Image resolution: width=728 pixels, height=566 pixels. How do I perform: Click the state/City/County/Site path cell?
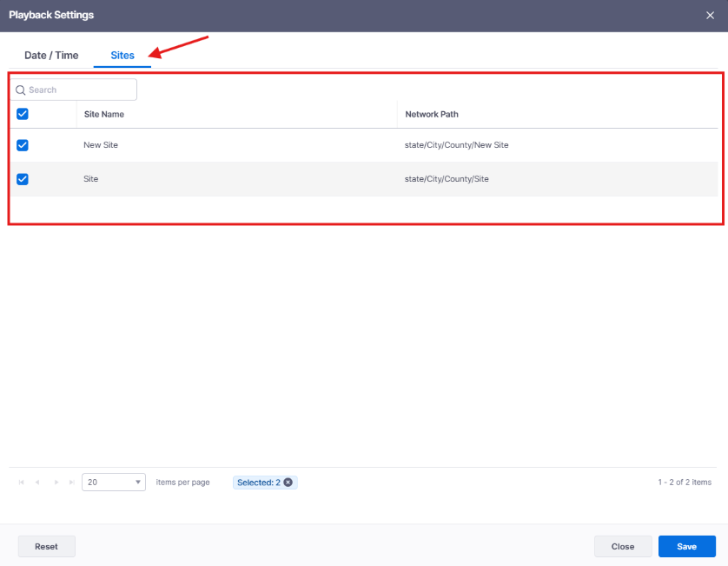coord(447,179)
